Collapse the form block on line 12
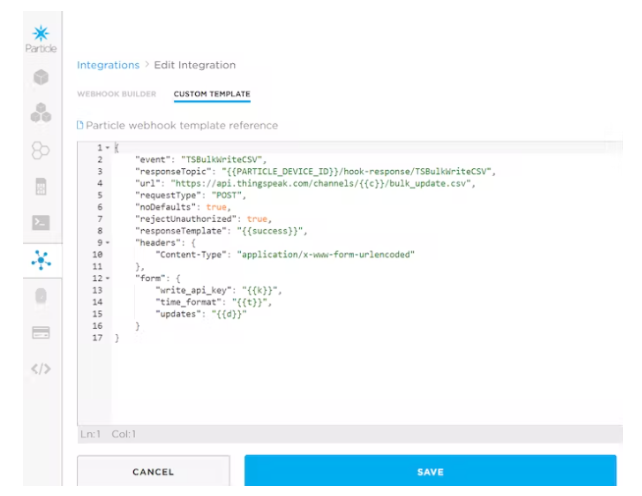Viewport: 642px width, 496px height. [x=108, y=278]
